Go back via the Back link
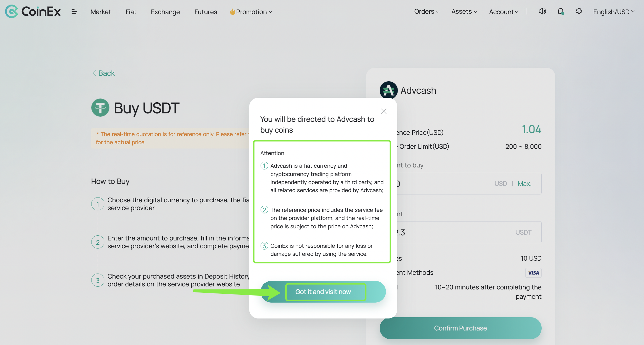This screenshot has height=345, width=644. [104, 73]
